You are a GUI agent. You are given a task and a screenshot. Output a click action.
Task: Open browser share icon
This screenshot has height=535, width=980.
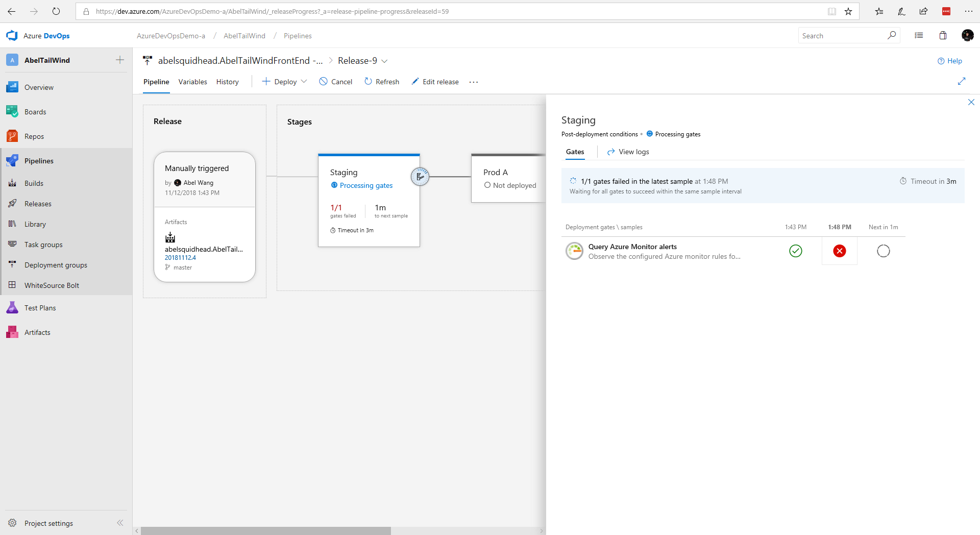point(924,11)
